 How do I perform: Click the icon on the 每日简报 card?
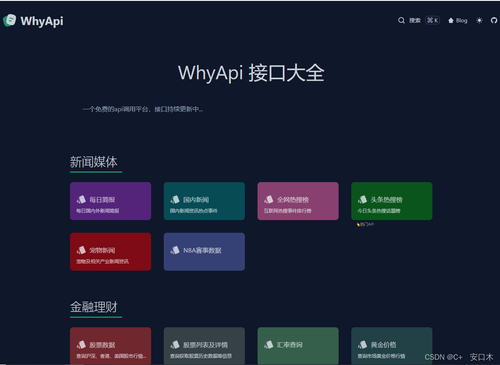[81, 199]
